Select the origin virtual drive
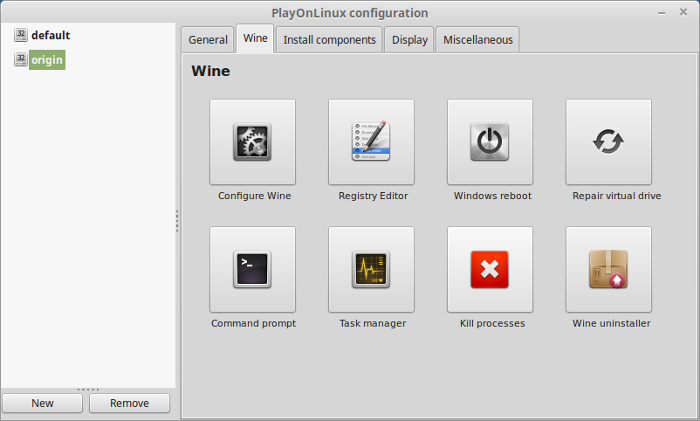Image resolution: width=700 pixels, height=421 pixels. click(47, 60)
